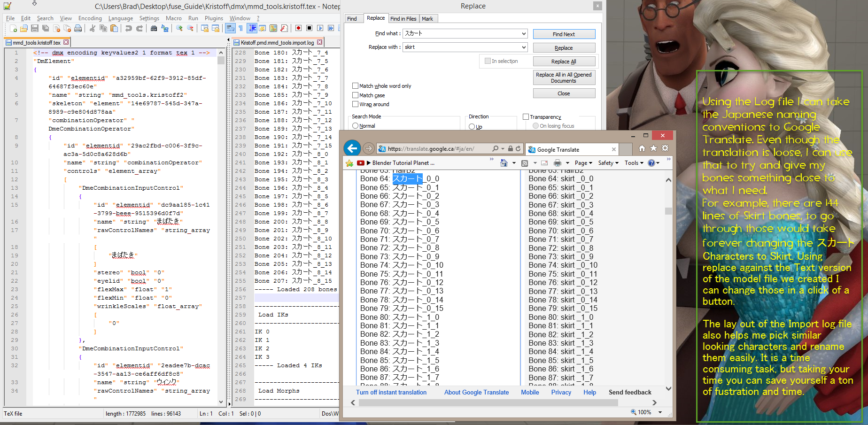Enable the Match whole word only checkbox
The height and width of the screenshot is (425, 868).
[356, 86]
